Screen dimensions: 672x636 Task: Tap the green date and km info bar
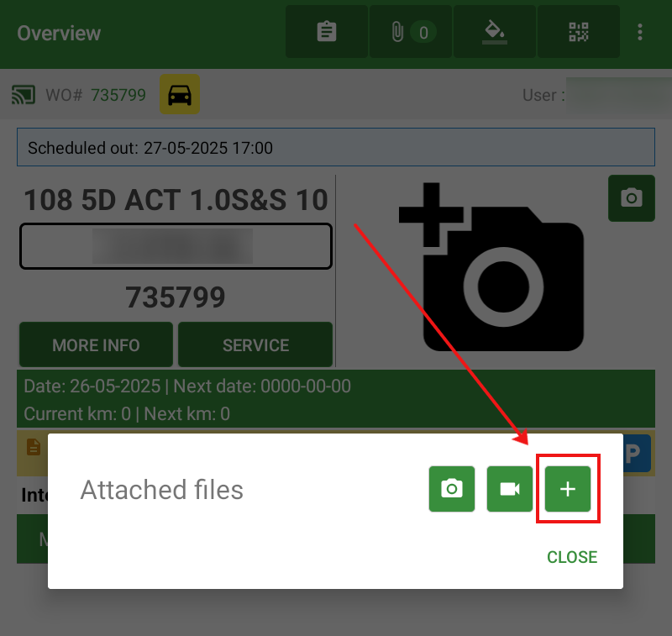(x=335, y=399)
